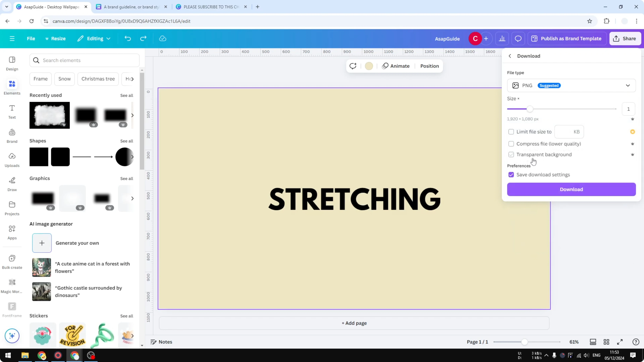This screenshot has width=644, height=362.
Task: Select the Draw tool
Action: [x=12, y=184]
